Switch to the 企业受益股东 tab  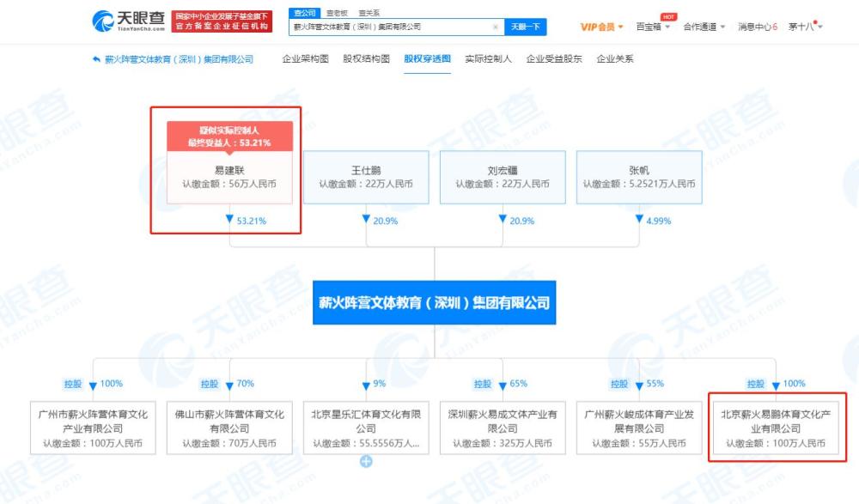(554, 58)
